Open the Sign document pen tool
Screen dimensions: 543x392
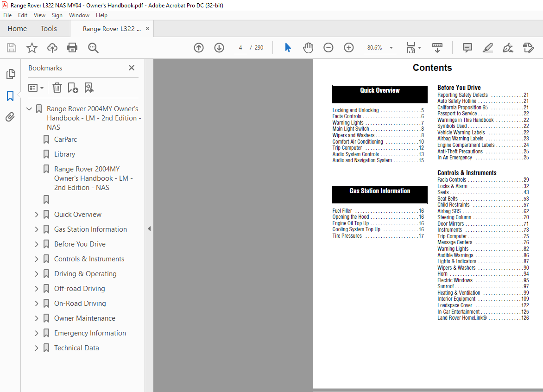click(x=508, y=48)
